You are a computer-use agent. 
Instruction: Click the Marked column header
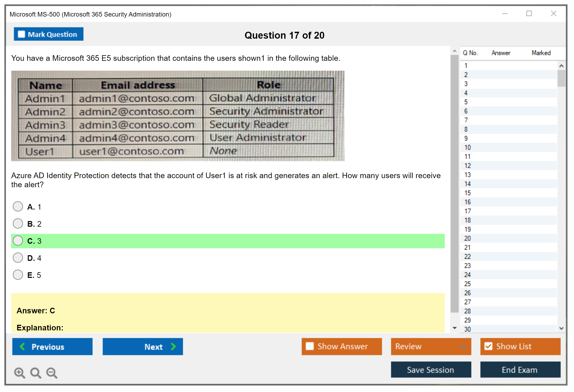(x=541, y=53)
